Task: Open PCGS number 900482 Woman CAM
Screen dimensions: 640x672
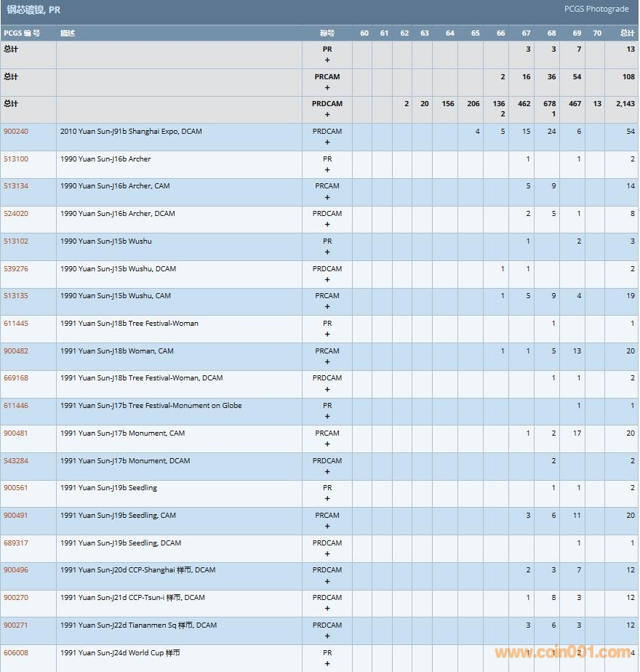Action: click(16, 351)
